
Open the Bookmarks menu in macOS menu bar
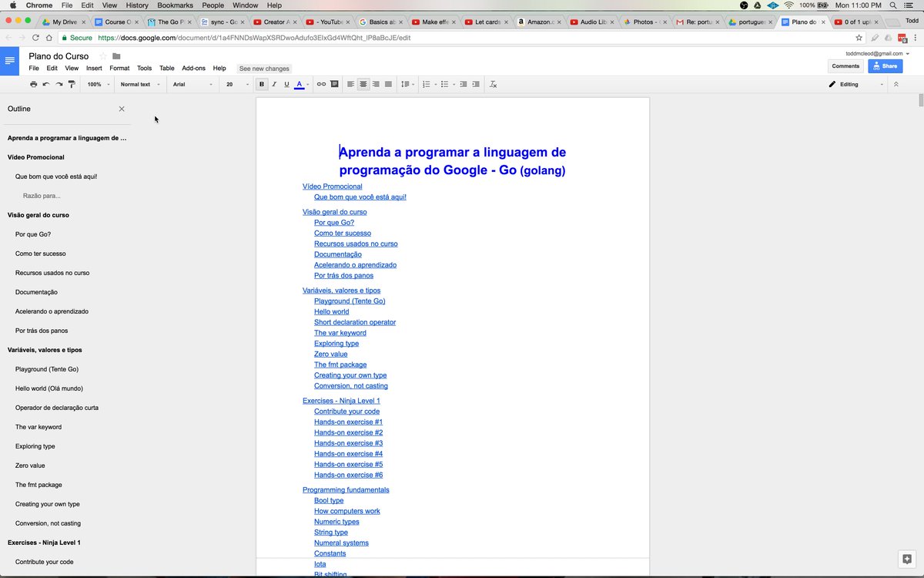coord(175,5)
